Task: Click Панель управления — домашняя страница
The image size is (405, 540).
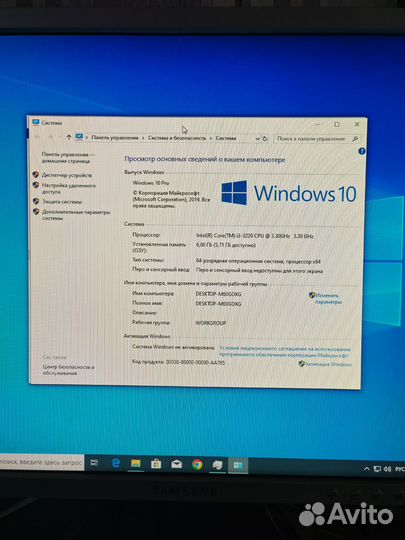Action: (68, 158)
